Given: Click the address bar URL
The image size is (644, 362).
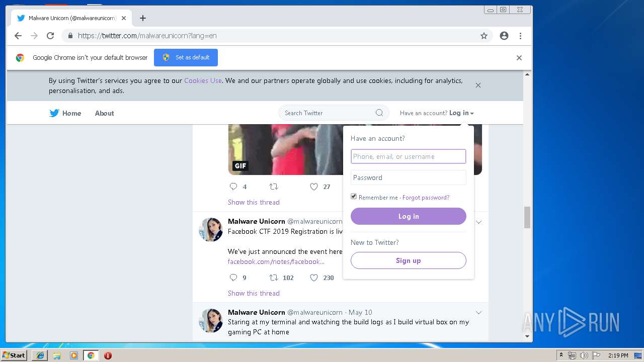Looking at the screenshot, I should [147, 36].
